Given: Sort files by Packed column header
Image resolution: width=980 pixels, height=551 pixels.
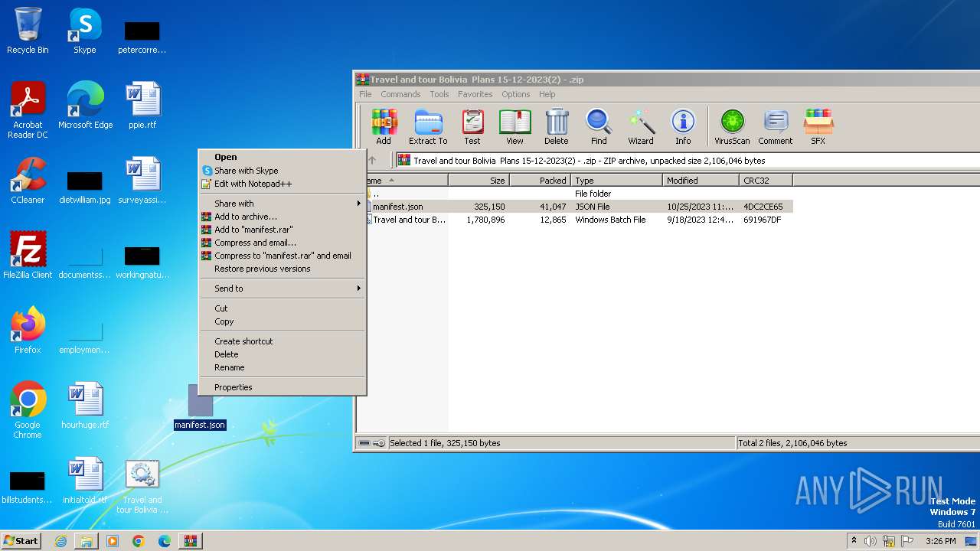Looking at the screenshot, I should 540,181.
